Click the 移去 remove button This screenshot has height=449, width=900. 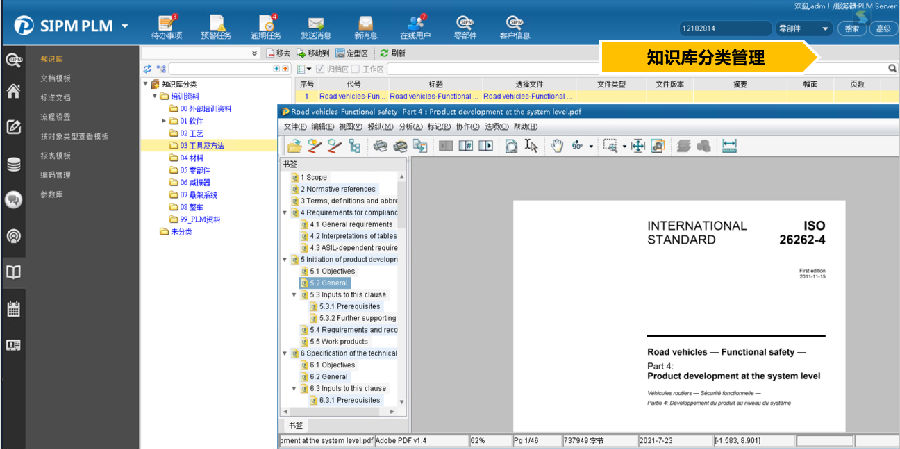[279, 53]
